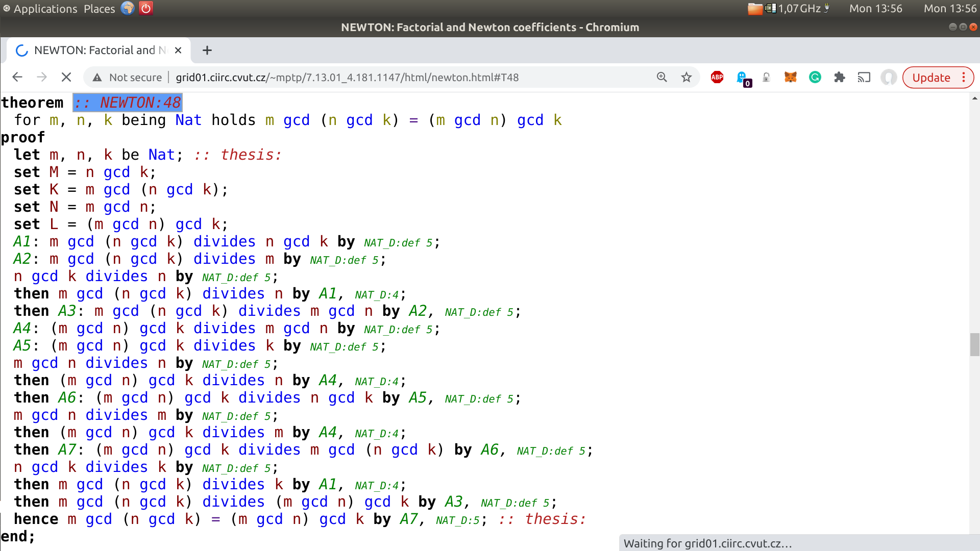
Task: Click the NAT_D:5 reference in hence line
Action: (458, 520)
